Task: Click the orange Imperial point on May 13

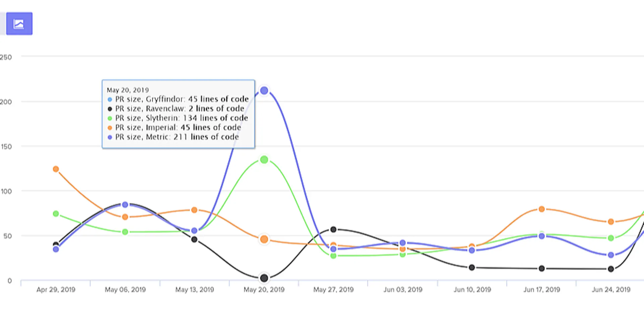Action: point(194,210)
